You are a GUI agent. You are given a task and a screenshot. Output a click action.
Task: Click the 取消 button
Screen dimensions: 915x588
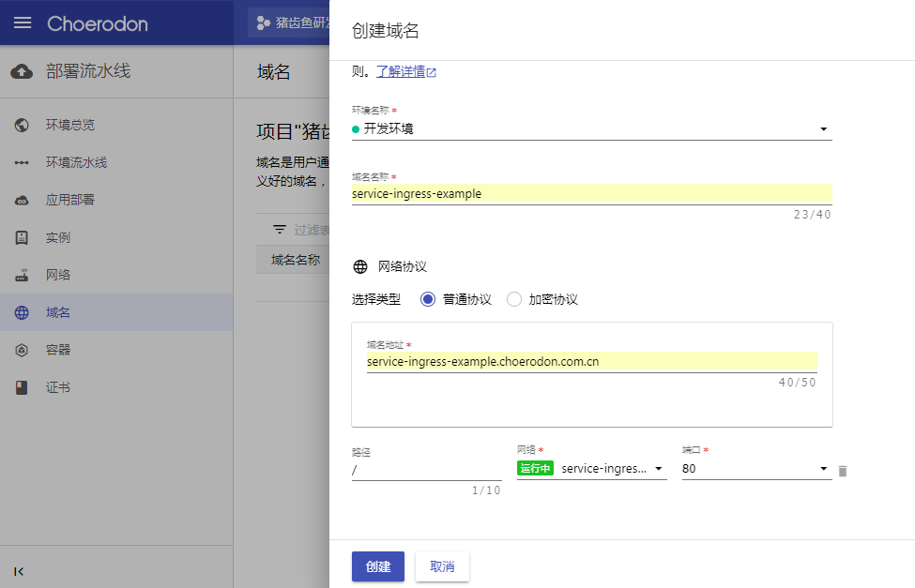(442, 566)
